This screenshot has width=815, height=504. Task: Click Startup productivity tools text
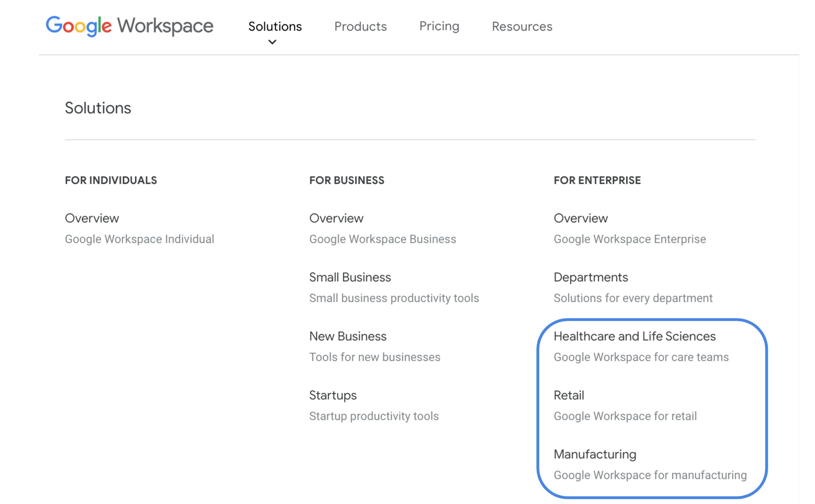pyautogui.click(x=374, y=416)
